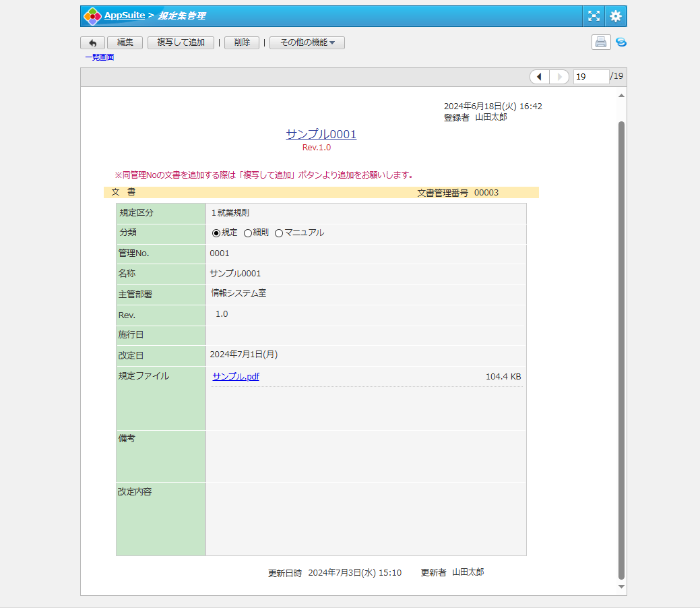Click the back arrow button

click(x=92, y=42)
